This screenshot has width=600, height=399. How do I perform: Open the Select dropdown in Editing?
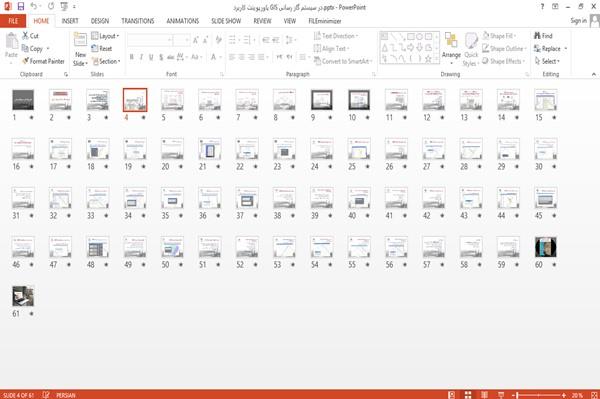pos(547,61)
